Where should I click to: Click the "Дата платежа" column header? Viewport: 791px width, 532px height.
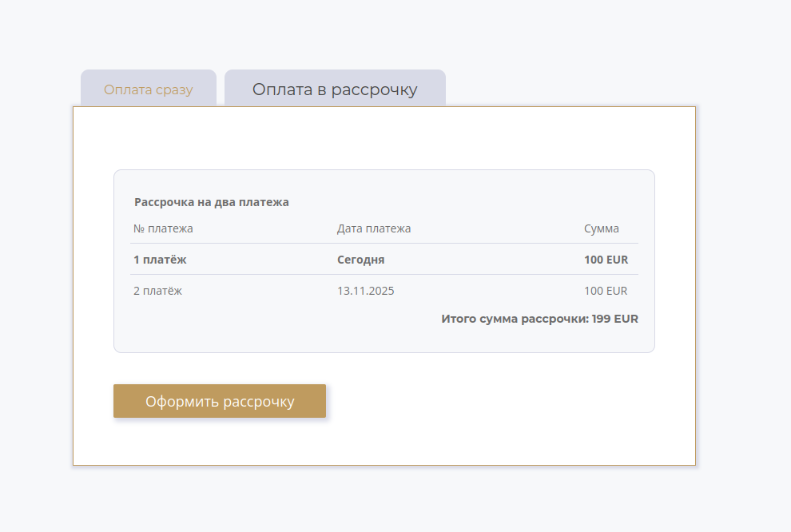point(374,228)
